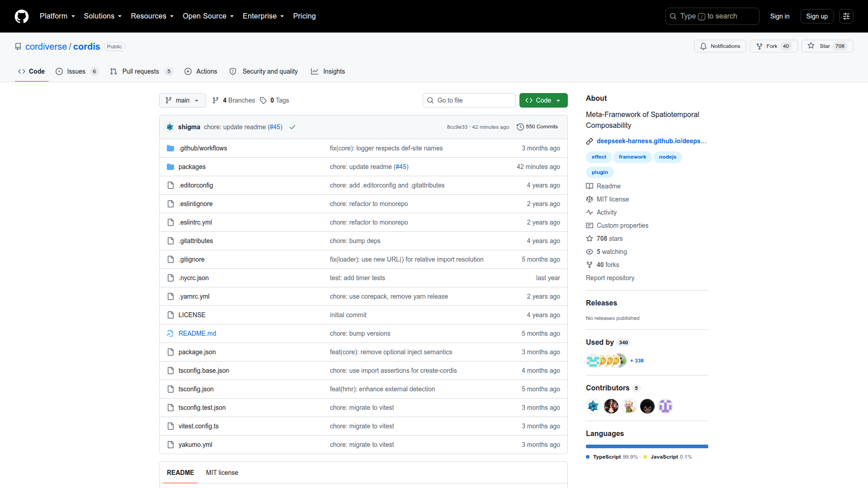Filter by JavaScript 0.1% language
This screenshot has height=488, width=868.
[668, 457]
